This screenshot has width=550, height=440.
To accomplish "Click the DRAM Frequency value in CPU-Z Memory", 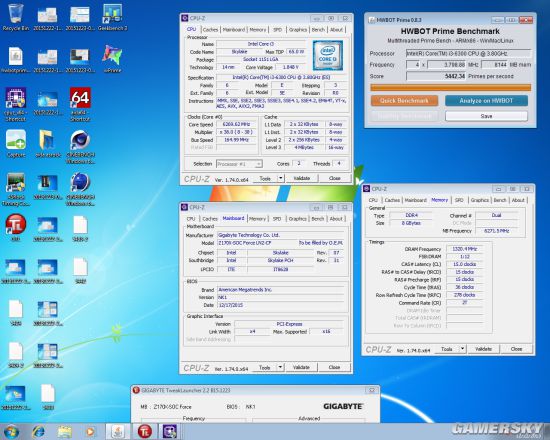I will [464, 249].
